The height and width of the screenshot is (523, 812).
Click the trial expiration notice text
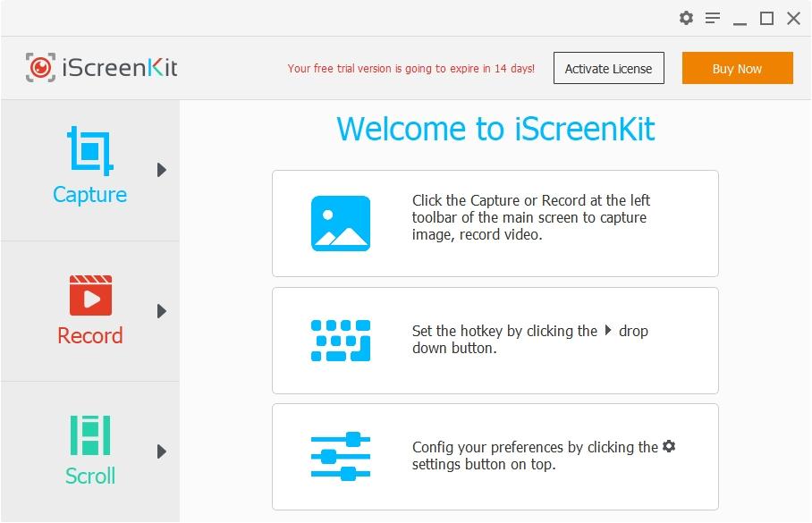411,68
